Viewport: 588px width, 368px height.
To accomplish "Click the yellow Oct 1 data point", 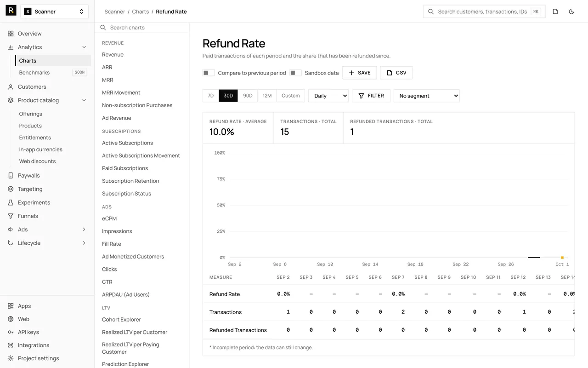I will click(562, 258).
